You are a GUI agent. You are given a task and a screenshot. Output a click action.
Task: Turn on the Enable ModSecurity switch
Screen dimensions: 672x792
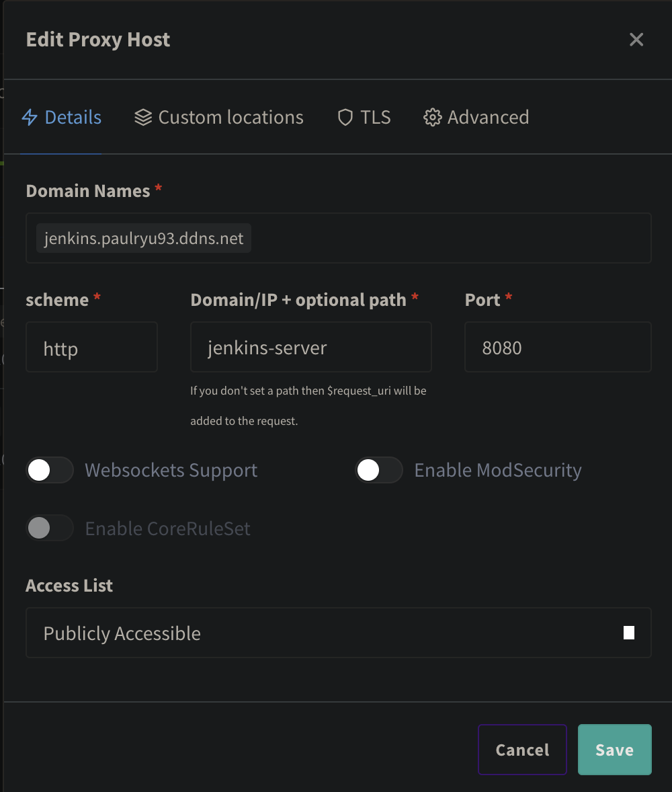379,470
